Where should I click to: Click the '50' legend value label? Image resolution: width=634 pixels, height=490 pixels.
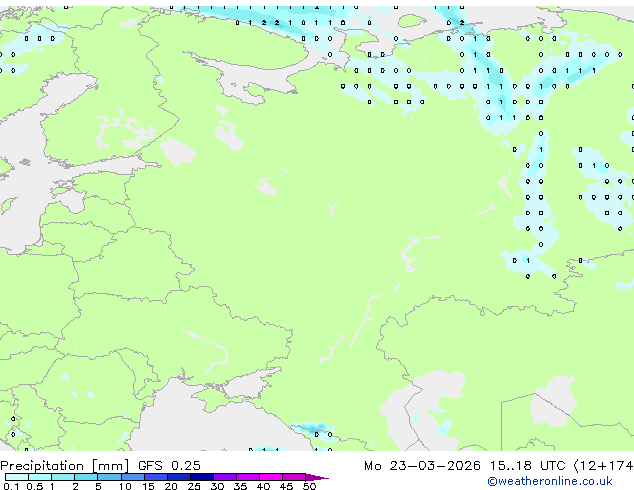(309, 486)
